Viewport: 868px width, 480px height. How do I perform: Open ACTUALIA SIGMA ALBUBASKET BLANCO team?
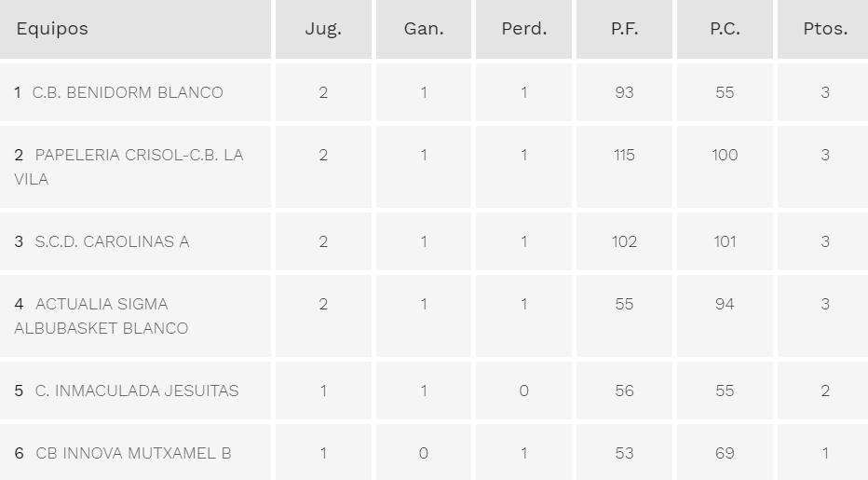(x=102, y=316)
